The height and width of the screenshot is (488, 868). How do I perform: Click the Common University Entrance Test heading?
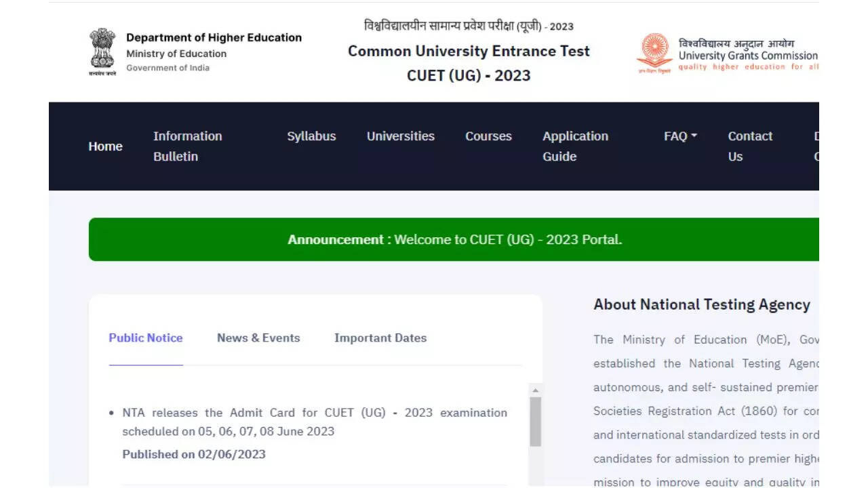469,52
